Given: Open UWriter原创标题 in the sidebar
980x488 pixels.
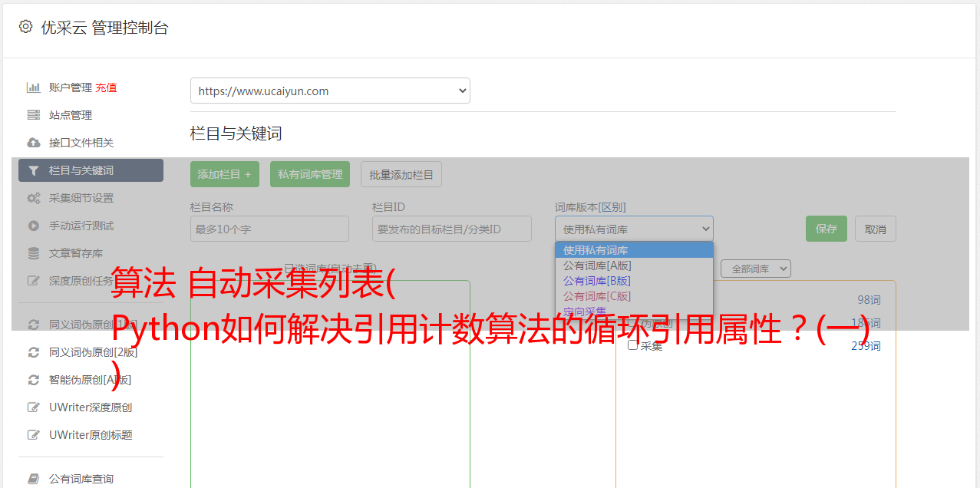Looking at the screenshot, I should tap(91, 435).
